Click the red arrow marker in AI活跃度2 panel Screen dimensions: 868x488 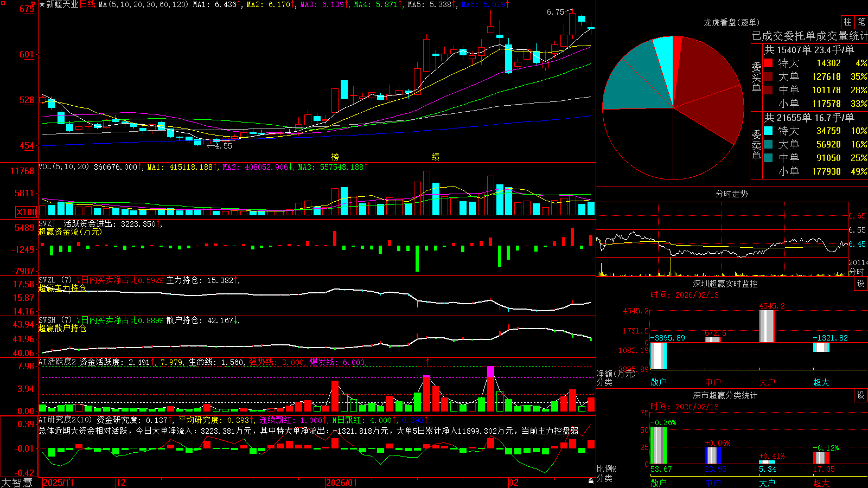[427, 361]
